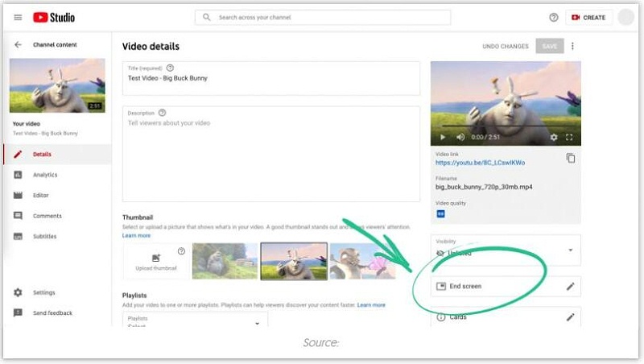Mute the video preview volume
644x364 pixels.
[458, 138]
